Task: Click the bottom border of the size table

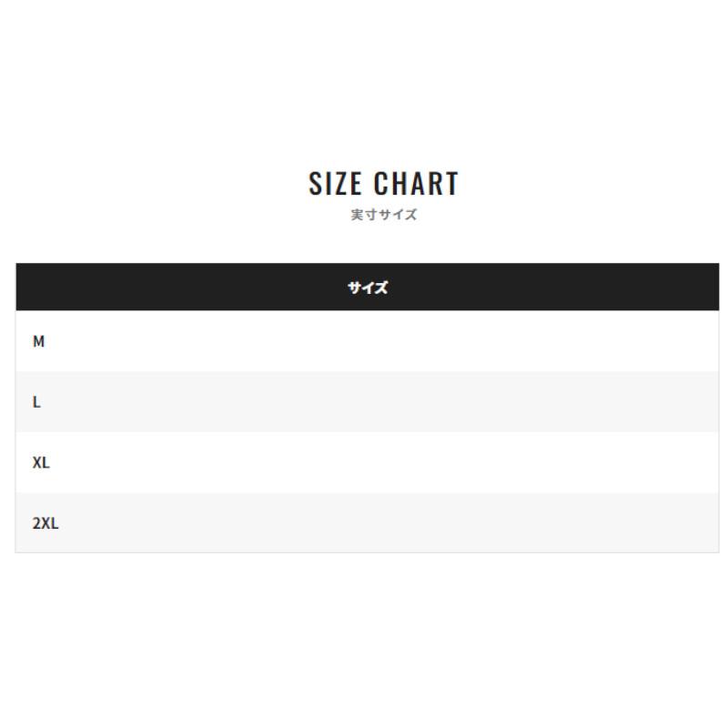Action: click(368, 552)
